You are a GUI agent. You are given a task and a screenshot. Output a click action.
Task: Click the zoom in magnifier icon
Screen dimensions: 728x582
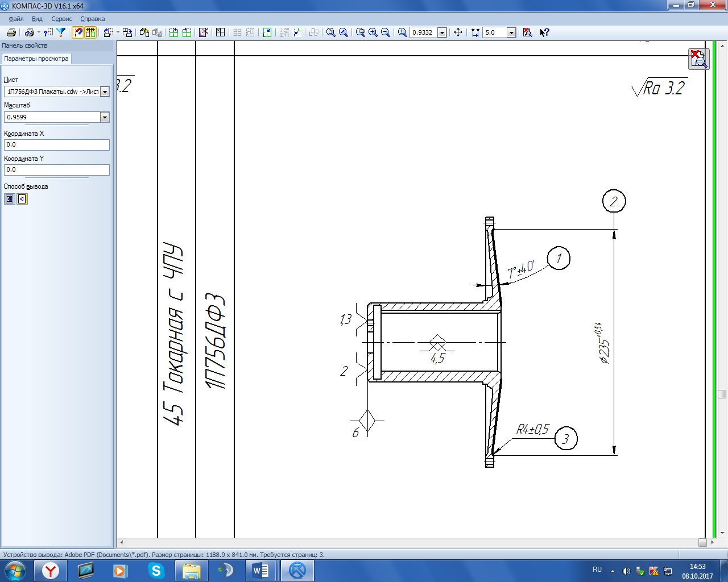pos(373,32)
